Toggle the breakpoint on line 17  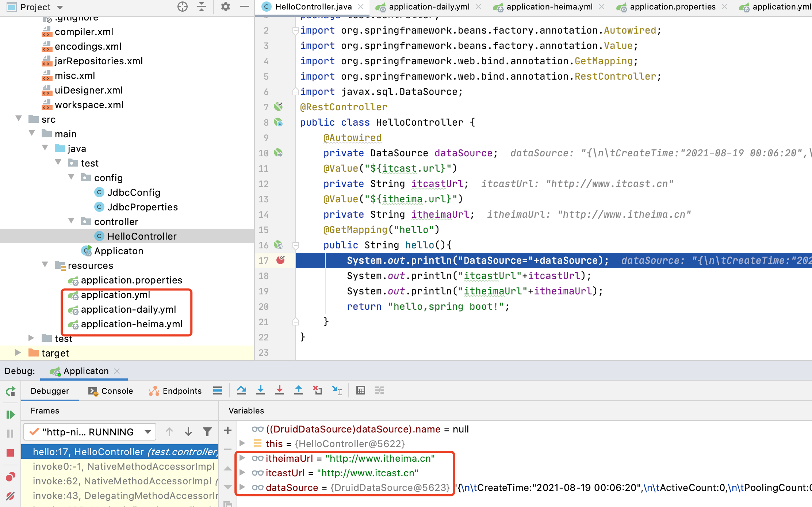click(280, 260)
